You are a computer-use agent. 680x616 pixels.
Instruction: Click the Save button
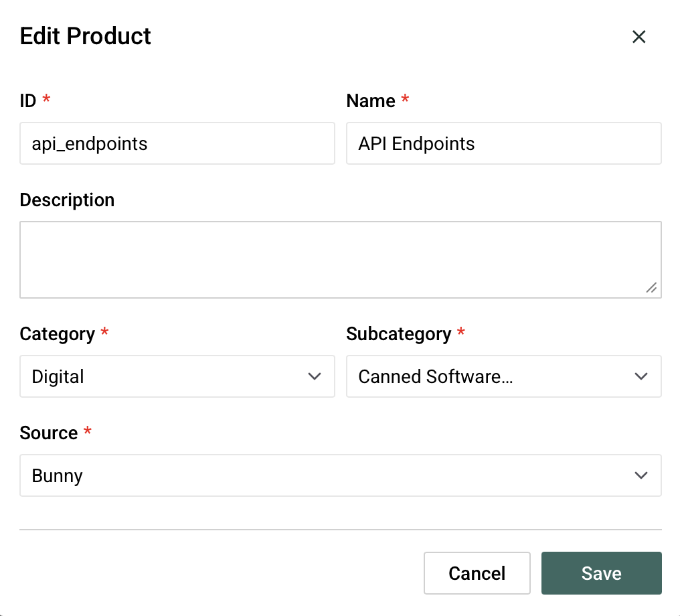coord(601,573)
